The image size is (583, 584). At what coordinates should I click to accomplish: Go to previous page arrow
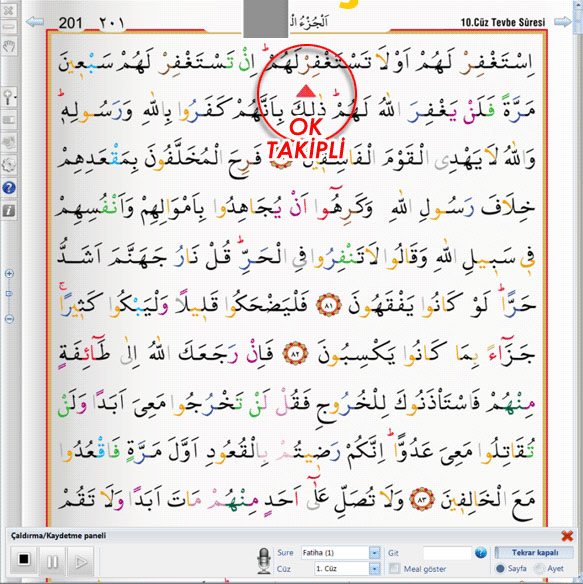coord(35,22)
